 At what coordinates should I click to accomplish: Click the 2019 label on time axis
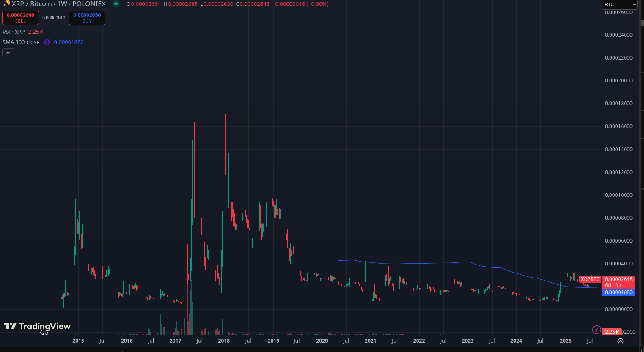coord(273,341)
